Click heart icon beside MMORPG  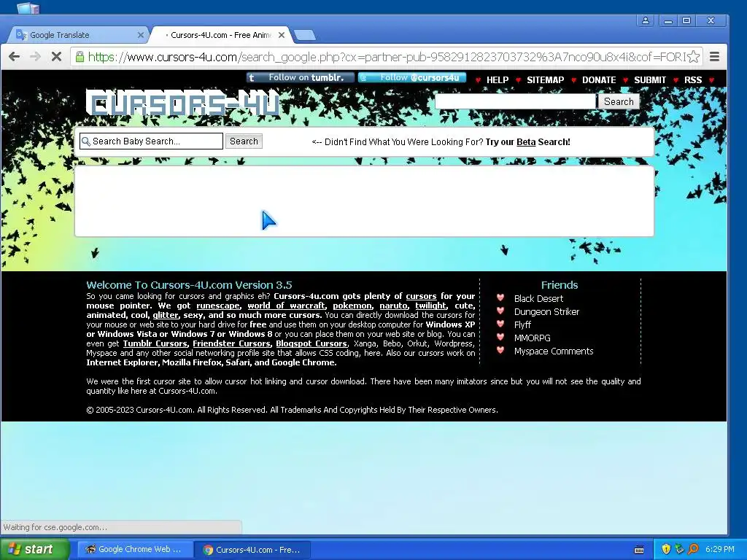click(x=500, y=337)
